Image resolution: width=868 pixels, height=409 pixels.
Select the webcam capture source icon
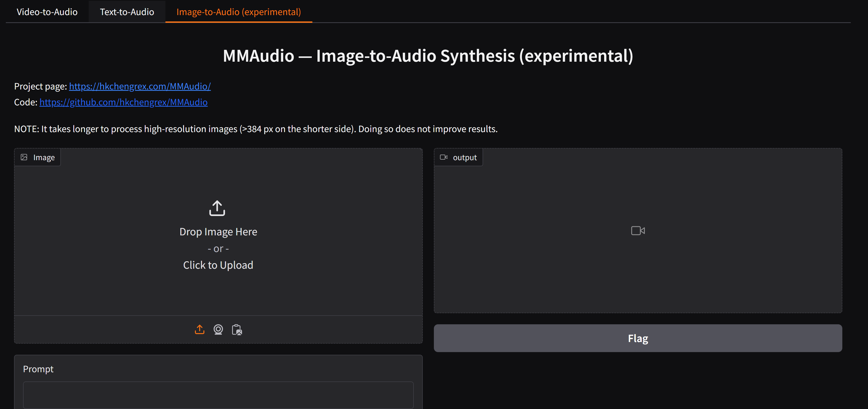click(x=218, y=330)
